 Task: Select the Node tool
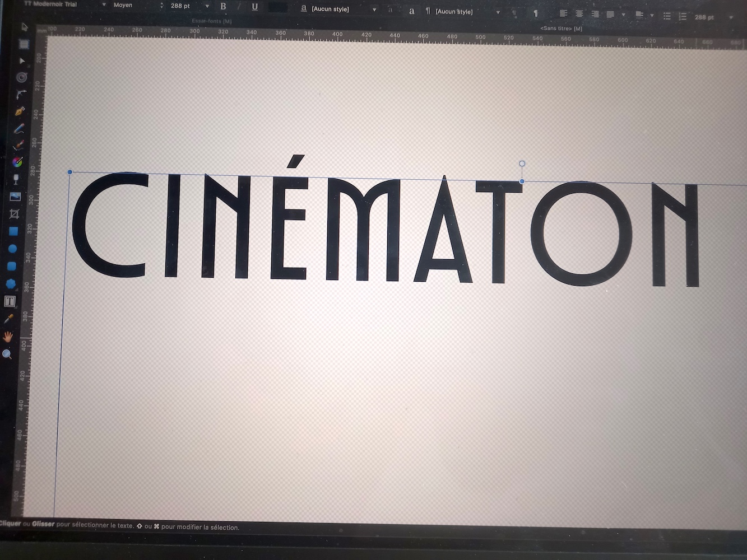click(22, 60)
